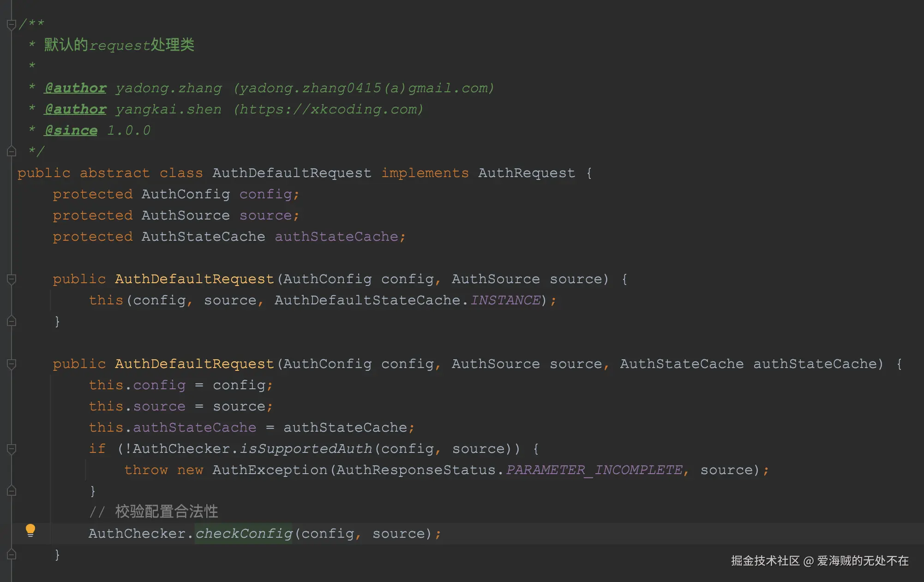Click the @since Javadoc tag

[71, 130]
